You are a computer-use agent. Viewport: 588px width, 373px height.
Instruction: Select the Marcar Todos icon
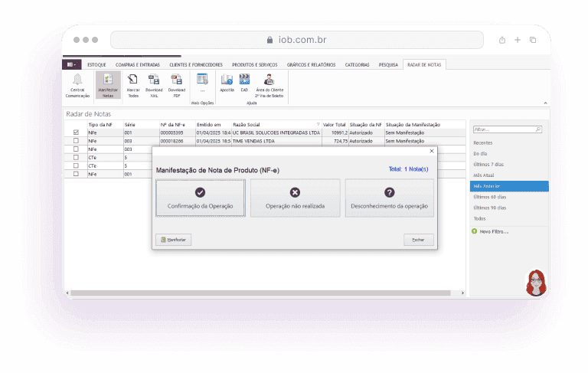point(132,80)
